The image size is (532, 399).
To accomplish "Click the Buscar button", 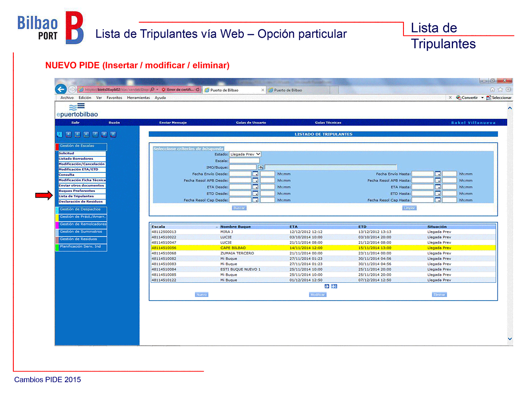I will 239,208.
